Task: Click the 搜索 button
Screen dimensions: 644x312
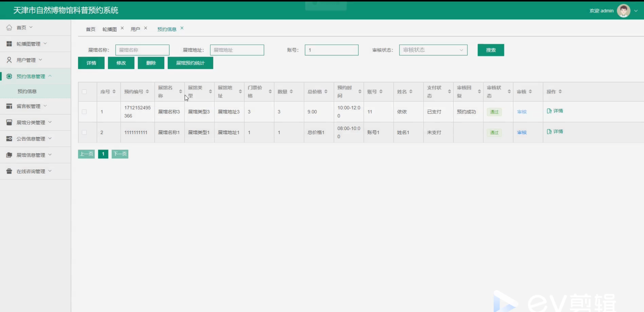Action: pos(490,50)
